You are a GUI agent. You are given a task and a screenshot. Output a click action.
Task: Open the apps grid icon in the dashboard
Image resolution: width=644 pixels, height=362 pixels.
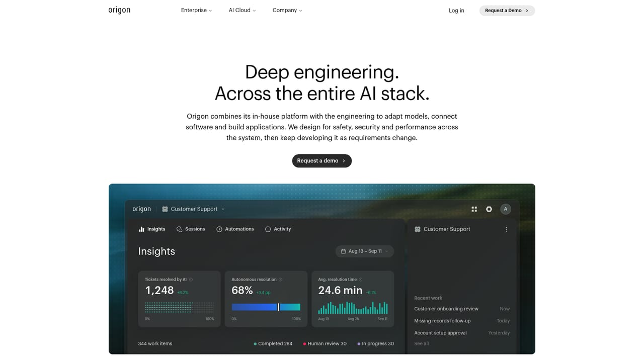pos(474,209)
